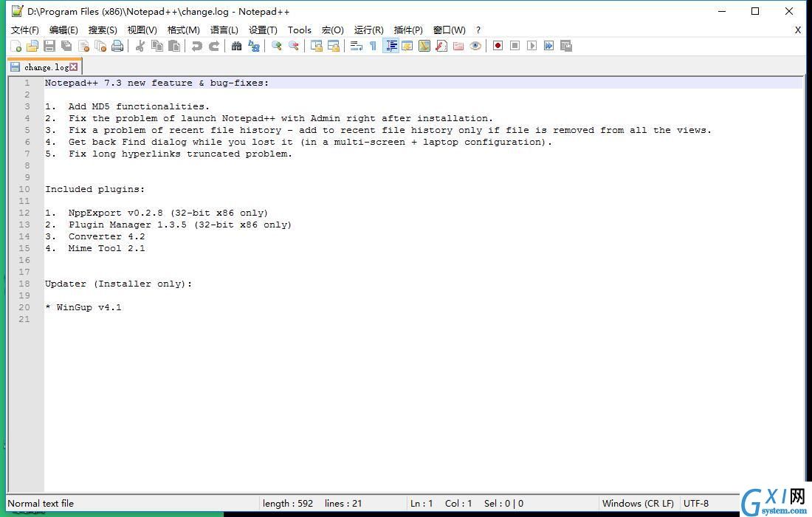The height and width of the screenshot is (517, 812).
Task: Click the "Included plugins:" line
Action: 94,190
